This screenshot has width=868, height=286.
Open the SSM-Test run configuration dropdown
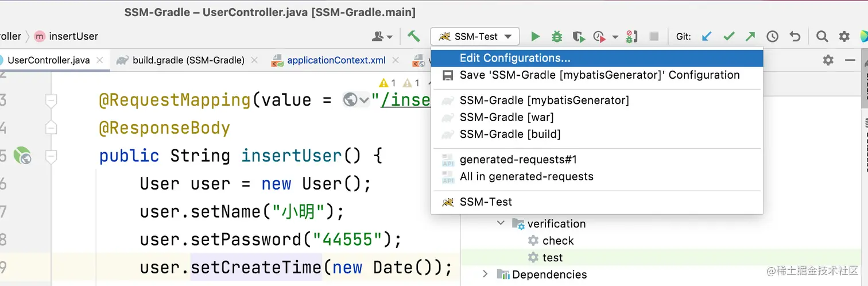tap(475, 37)
